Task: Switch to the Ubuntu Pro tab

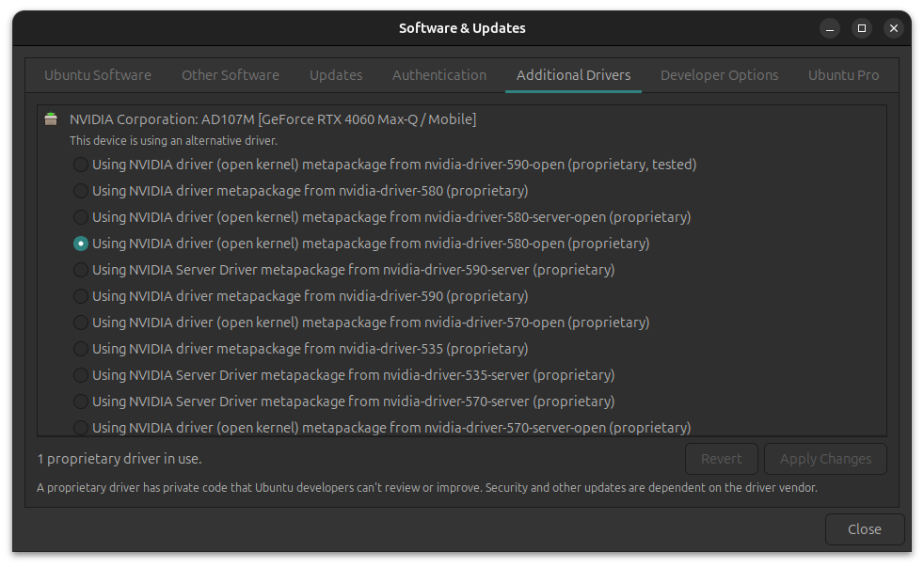Action: coord(843,74)
